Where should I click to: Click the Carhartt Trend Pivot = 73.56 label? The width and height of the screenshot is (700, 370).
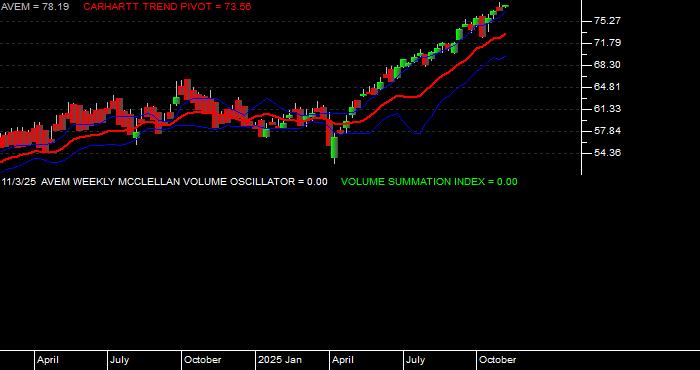(167, 7)
